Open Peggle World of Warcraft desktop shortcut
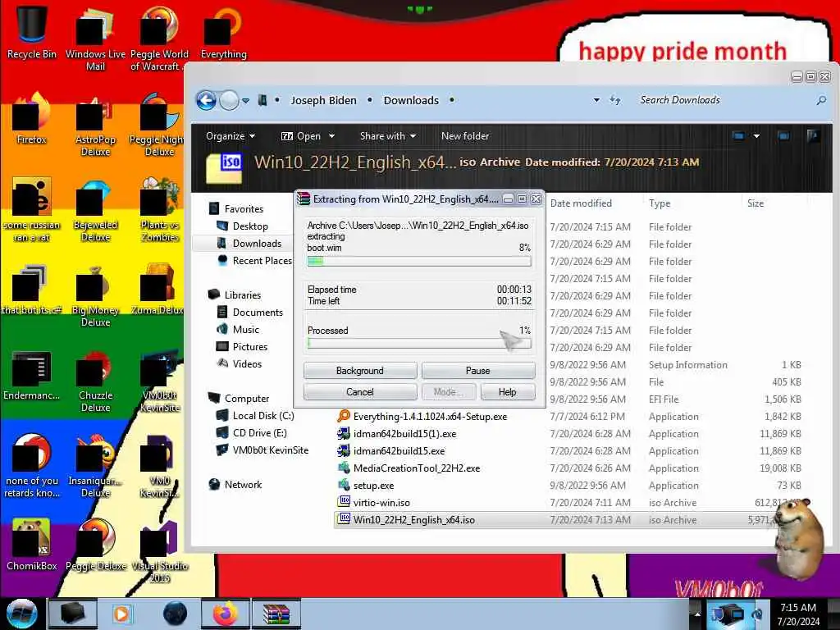The image size is (840, 630). [x=159, y=38]
